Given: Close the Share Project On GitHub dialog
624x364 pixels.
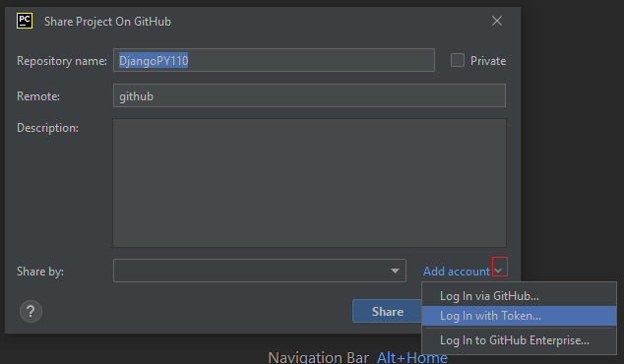Looking at the screenshot, I should 497,21.
